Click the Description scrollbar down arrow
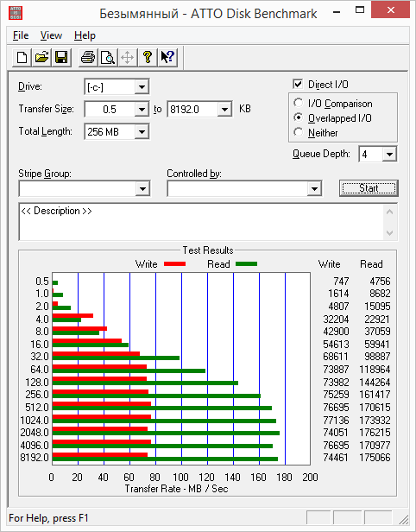 point(389,233)
